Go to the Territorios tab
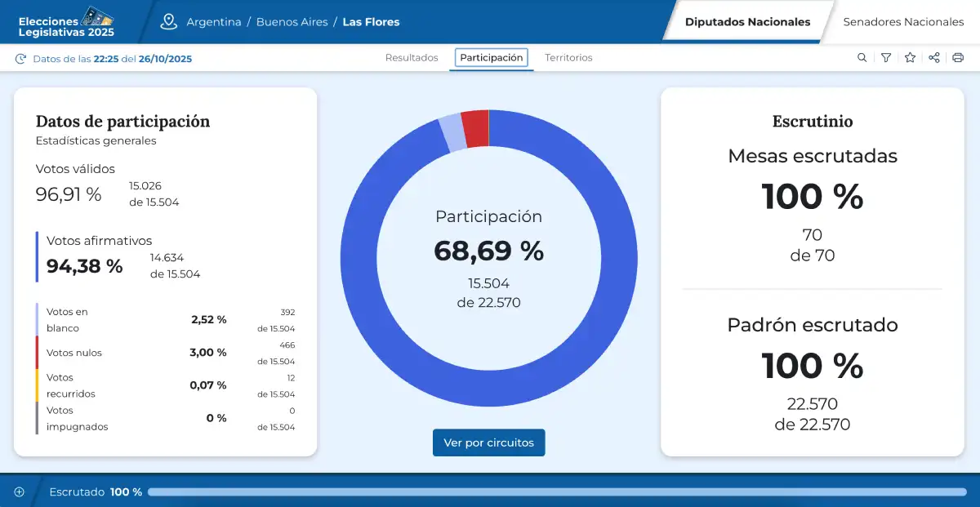Image resolution: width=980 pixels, height=507 pixels. pyautogui.click(x=568, y=58)
